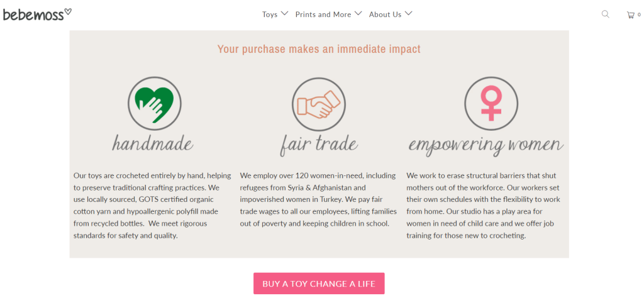Click the 'Your purchase makes an immediate impact' heading
644x303 pixels.
[319, 49]
